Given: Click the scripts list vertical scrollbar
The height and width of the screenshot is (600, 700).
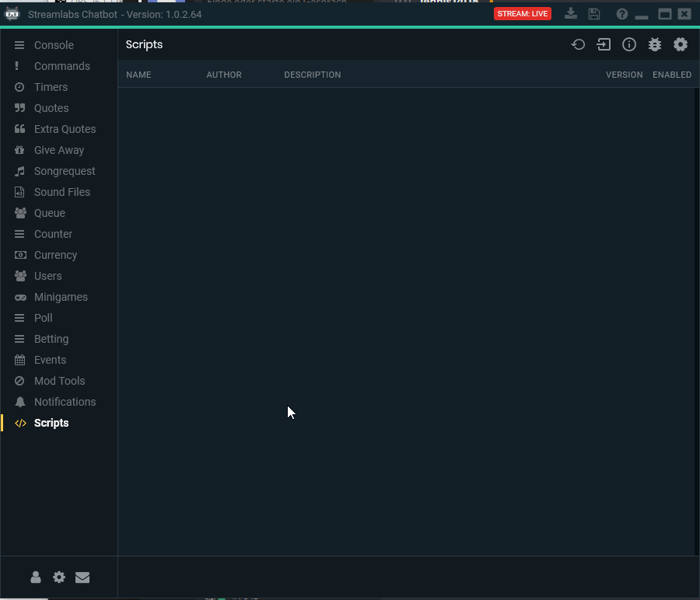Looking at the screenshot, I should 696,311.
